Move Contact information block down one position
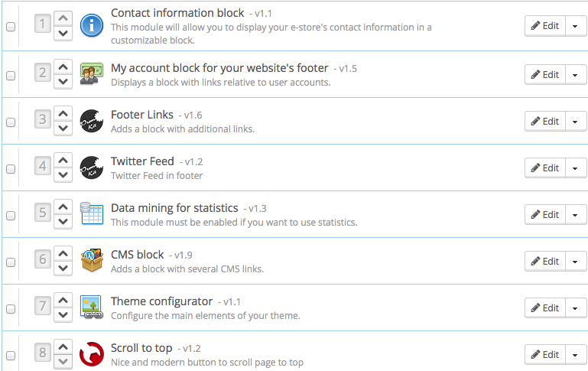This screenshot has width=588, height=371. pyautogui.click(x=63, y=34)
